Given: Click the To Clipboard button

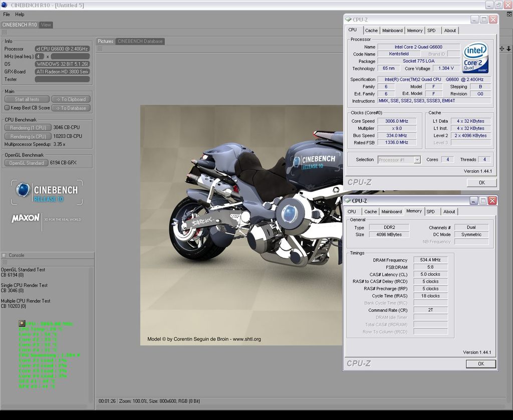Looking at the screenshot, I should click(x=71, y=99).
